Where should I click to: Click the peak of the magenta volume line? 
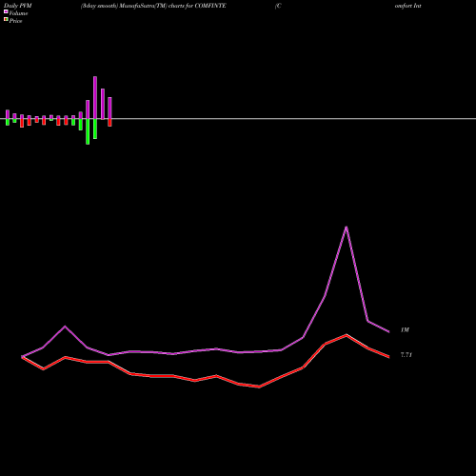(x=347, y=227)
